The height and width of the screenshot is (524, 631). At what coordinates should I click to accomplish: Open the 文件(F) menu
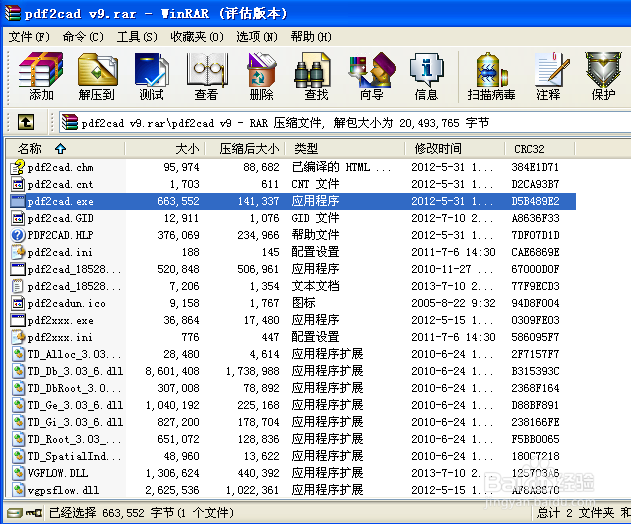[29, 37]
